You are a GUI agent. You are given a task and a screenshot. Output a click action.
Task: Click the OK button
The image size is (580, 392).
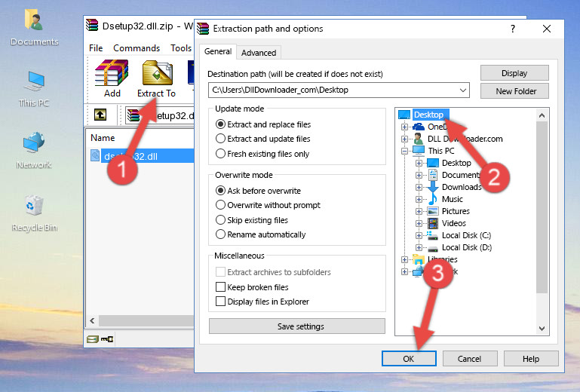click(x=409, y=359)
